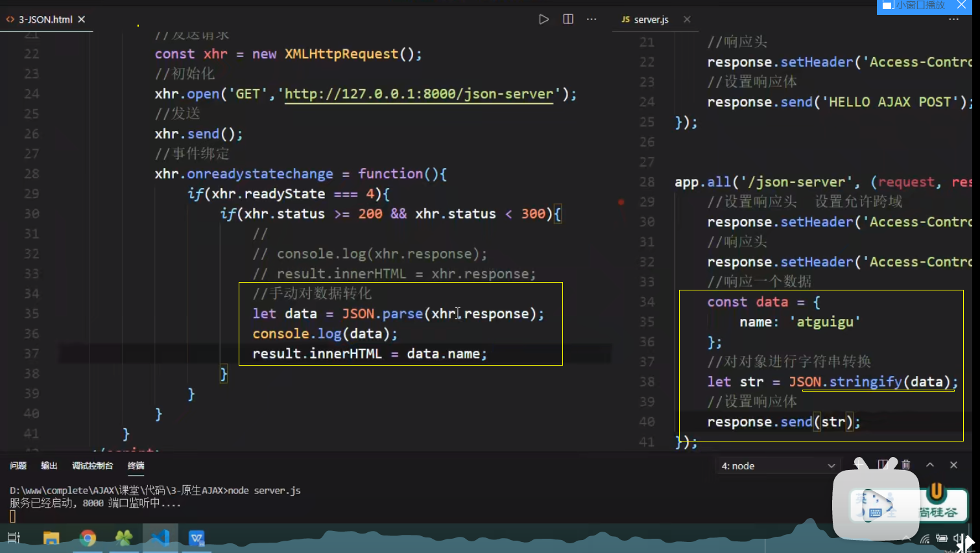
Task: Toggle the breakpoint dot at server.js line 29
Action: click(621, 202)
